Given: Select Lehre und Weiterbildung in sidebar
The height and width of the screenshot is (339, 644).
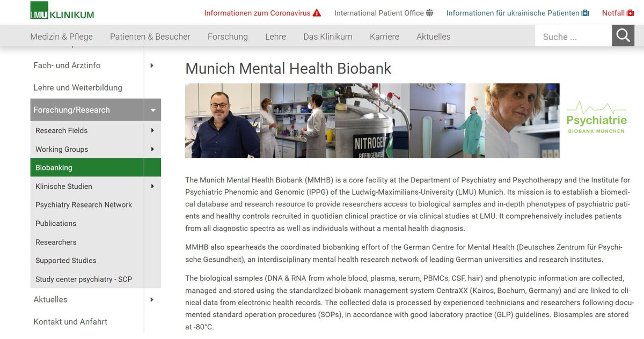Looking at the screenshot, I should (78, 87).
